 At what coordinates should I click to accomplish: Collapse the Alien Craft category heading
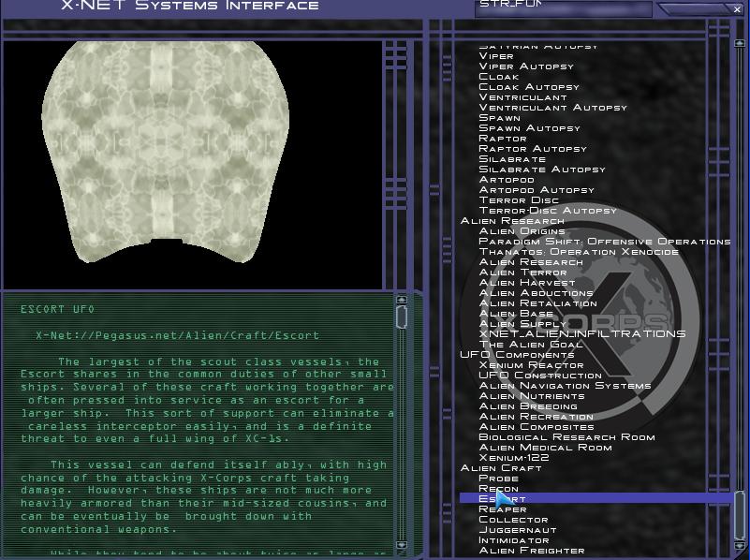[x=501, y=468]
